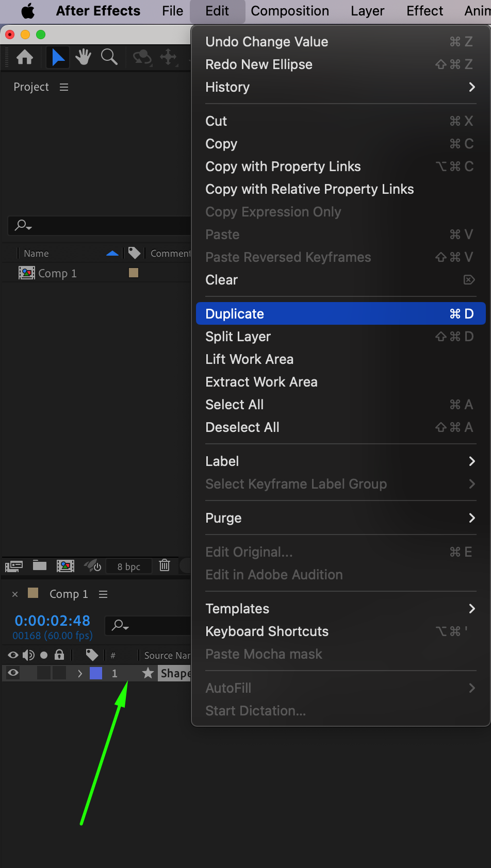Click the new composition icon below Project panel
The height and width of the screenshot is (868, 491).
pos(66,566)
